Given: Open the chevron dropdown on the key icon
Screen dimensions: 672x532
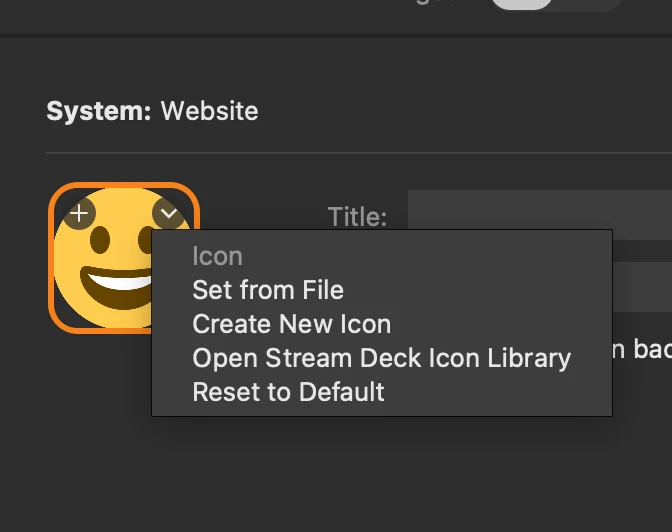Looking at the screenshot, I should pos(168,212).
